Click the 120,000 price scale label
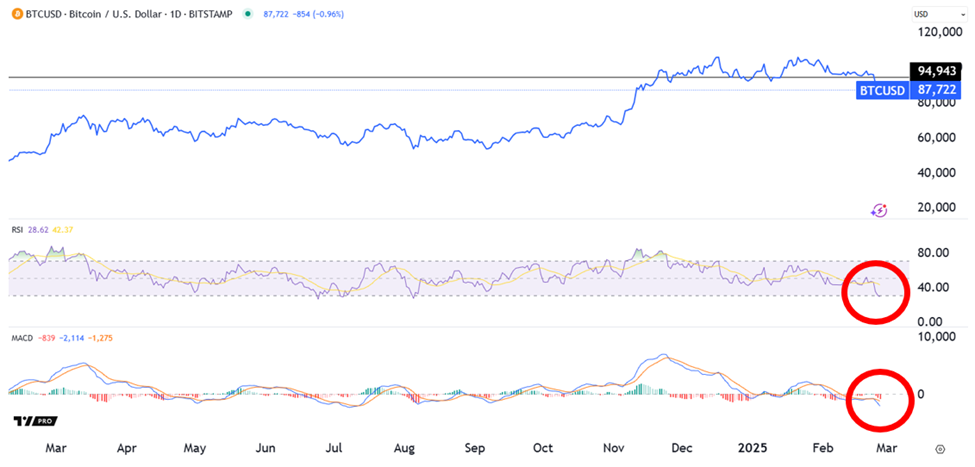This screenshot has width=975, height=467. [940, 33]
